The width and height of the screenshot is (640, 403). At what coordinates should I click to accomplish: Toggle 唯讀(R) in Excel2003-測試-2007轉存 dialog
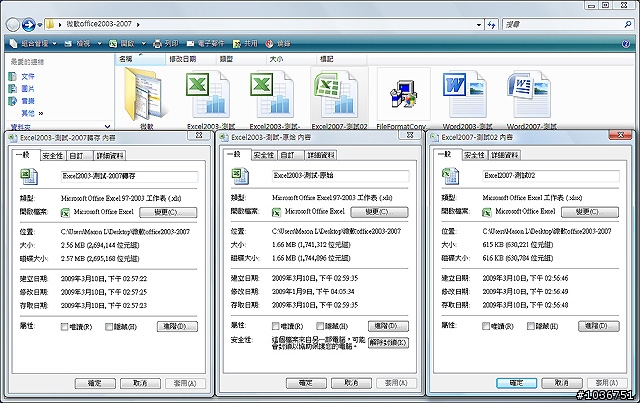click(76, 327)
